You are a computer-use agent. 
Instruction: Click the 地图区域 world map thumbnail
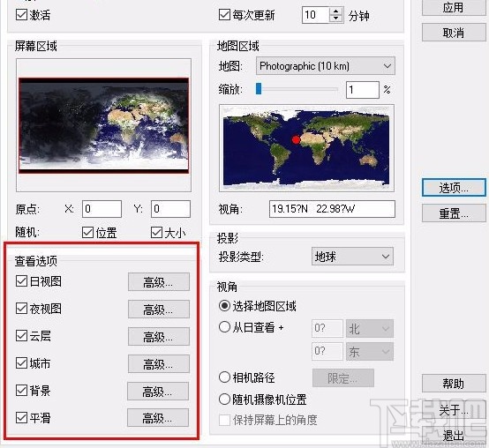[x=306, y=148]
